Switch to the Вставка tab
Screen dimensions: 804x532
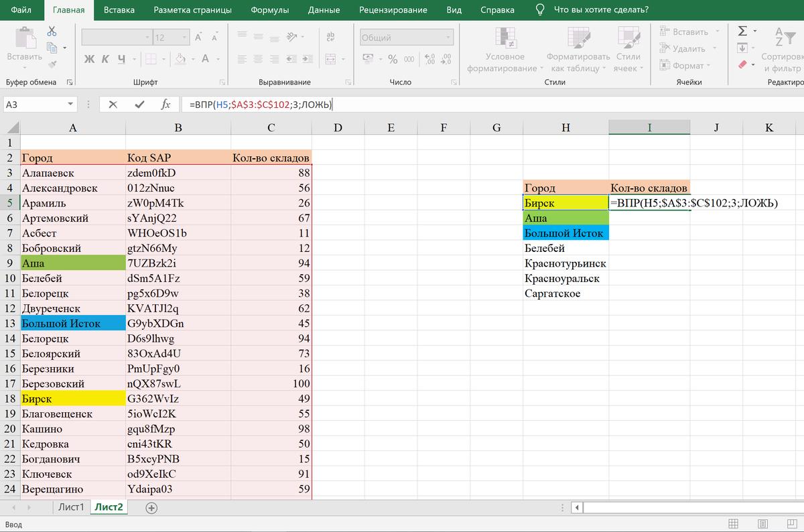pyautogui.click(x=119, y=10)
